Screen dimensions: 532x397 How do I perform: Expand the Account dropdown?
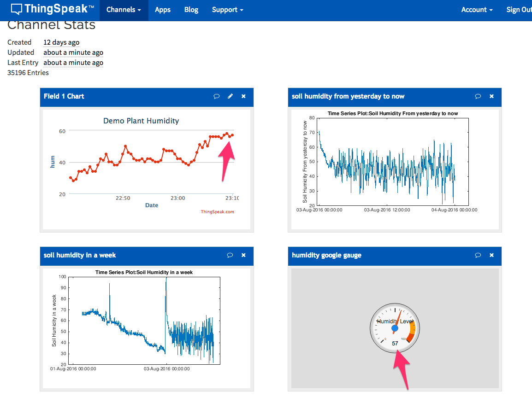click(x=477, y=10)
